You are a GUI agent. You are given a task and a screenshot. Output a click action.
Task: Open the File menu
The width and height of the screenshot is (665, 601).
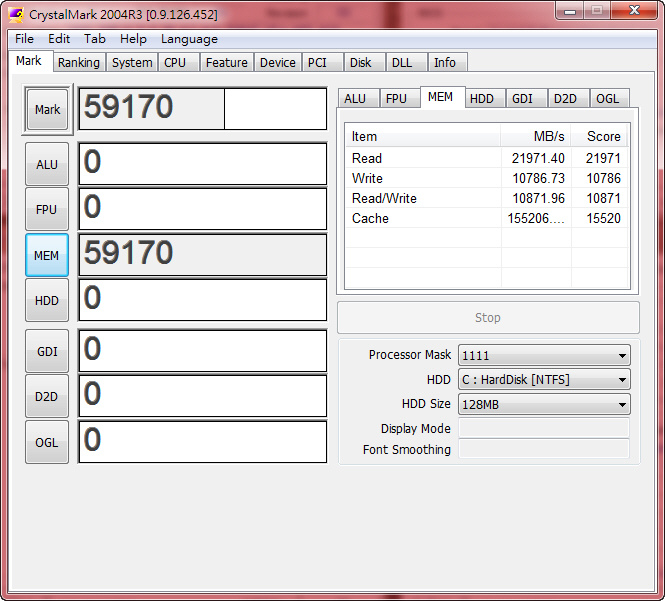[x=24, y=39]
